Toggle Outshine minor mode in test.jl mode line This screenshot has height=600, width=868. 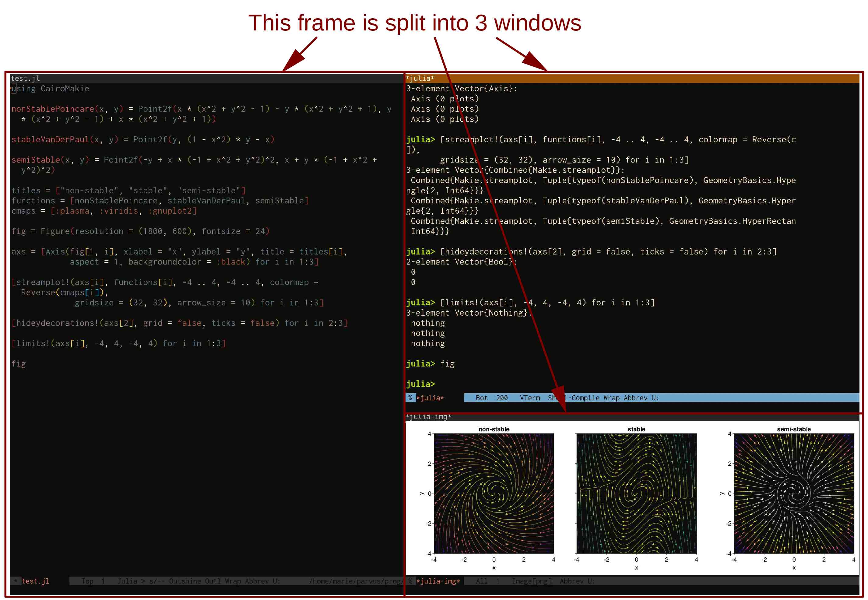coord(185,581)
